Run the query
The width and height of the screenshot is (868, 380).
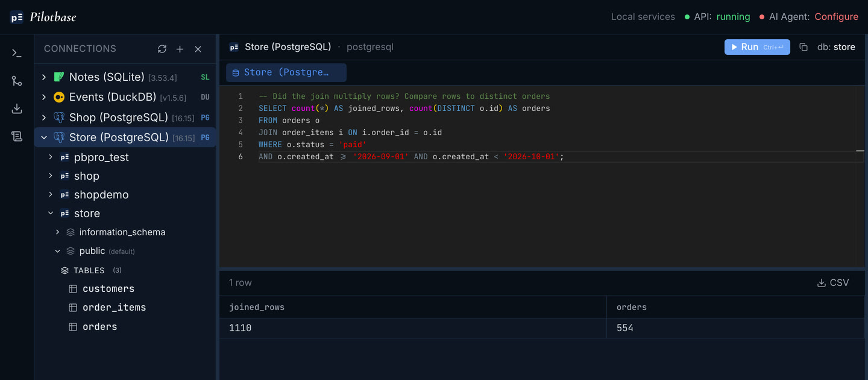(x=757, y=47)
